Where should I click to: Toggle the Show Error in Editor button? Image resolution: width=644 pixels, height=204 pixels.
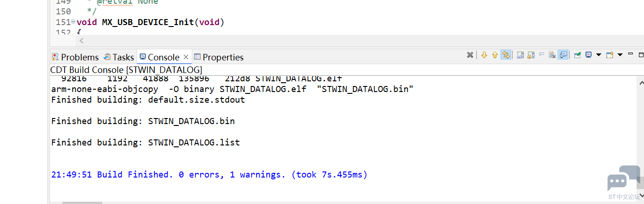[x=506, y=55]
